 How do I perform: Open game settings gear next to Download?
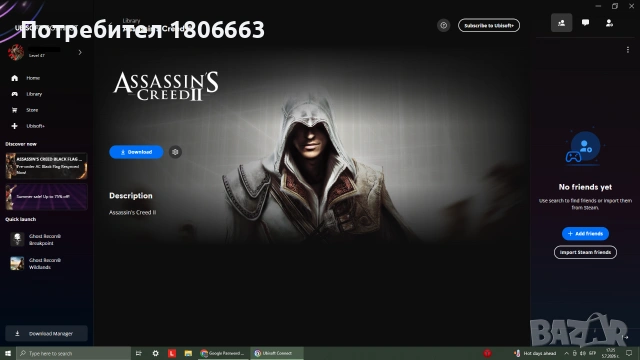175,152
